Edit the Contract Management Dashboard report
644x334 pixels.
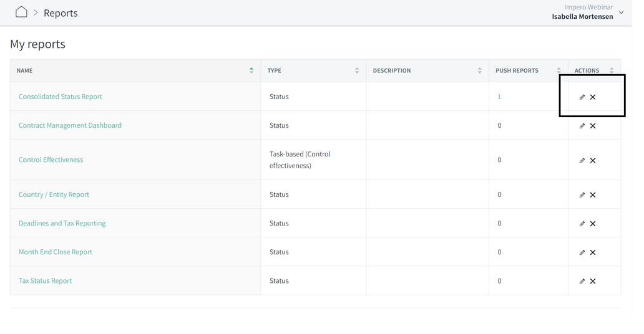[582, 126]
